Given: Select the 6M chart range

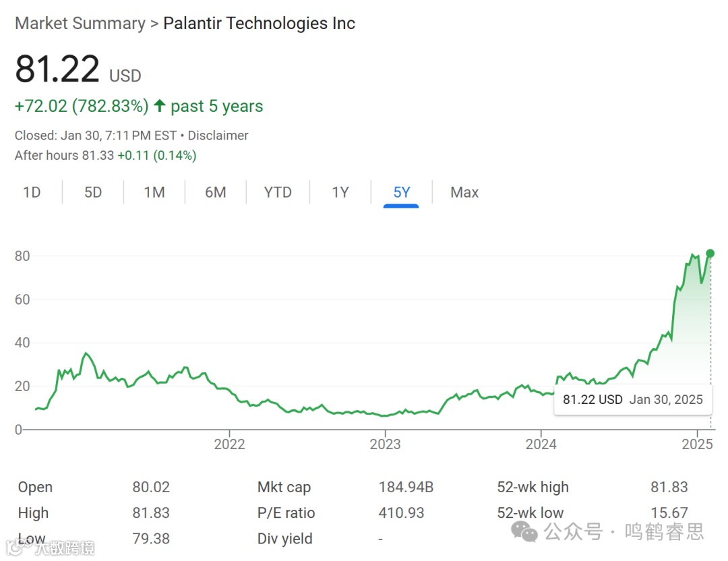Looking at the screenshot, I should [216, 193].
